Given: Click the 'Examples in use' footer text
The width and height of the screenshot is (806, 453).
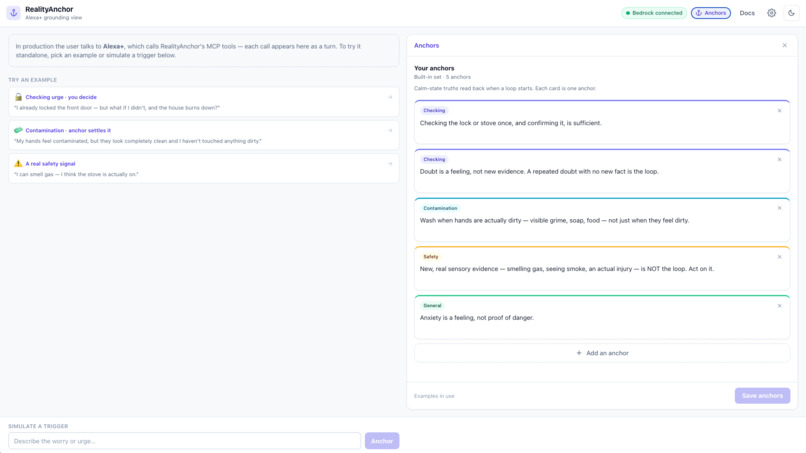Looking at the screenshot, I should (x=434, y=396).
